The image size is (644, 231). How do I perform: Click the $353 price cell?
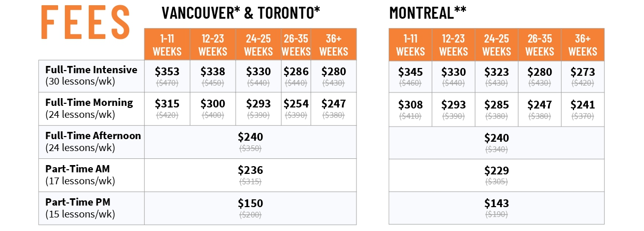tap(167, 72)
